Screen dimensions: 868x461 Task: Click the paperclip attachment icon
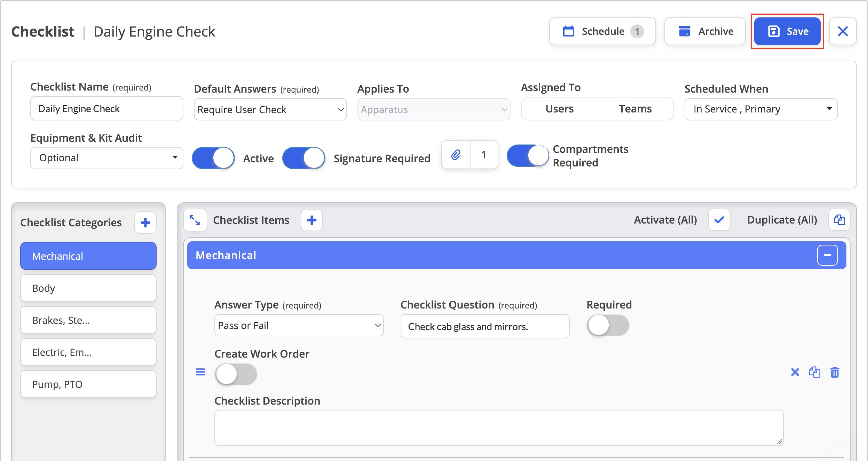(456, 155)
